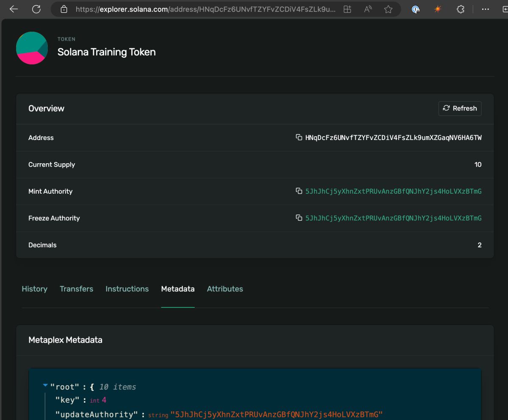Open the Transfers tab

[76, 289]
